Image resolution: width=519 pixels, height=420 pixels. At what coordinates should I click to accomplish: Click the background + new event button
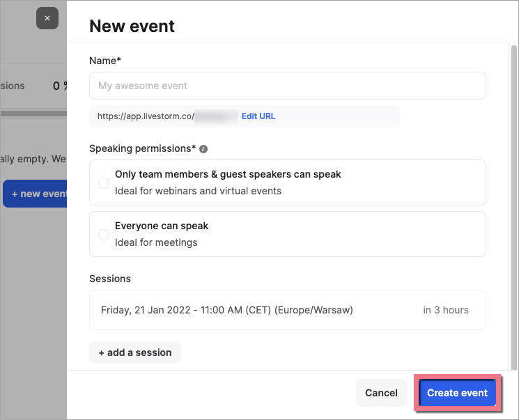[36, 194]
